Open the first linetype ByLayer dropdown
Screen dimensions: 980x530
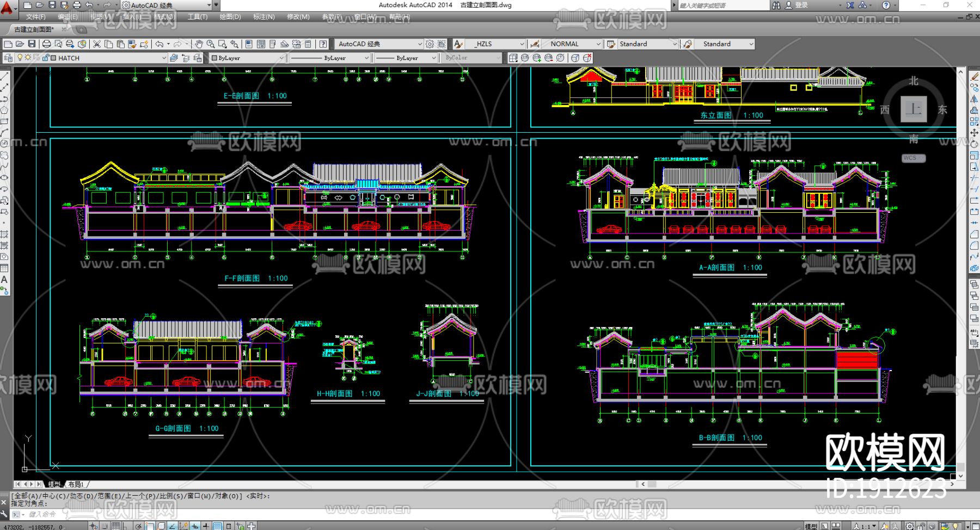(x=366, y=58)
